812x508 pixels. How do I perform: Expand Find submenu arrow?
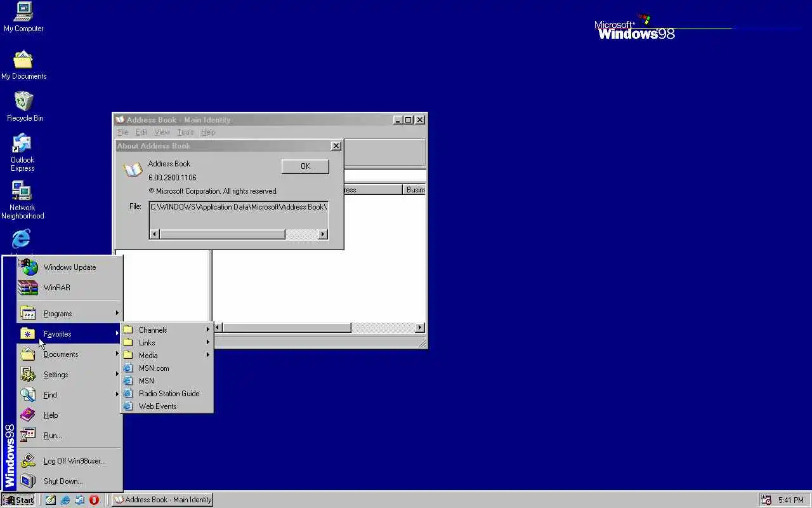(117, 394)
